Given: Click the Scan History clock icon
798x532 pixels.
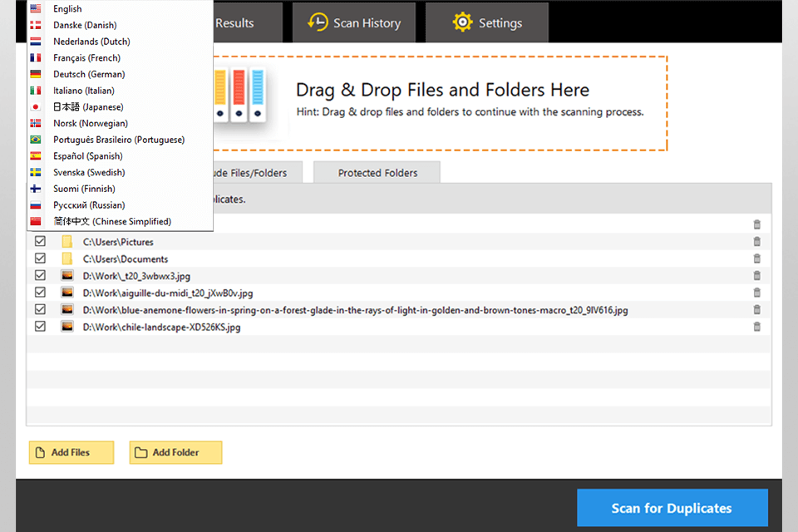Looking at the screenshot, I should [318, 23].
